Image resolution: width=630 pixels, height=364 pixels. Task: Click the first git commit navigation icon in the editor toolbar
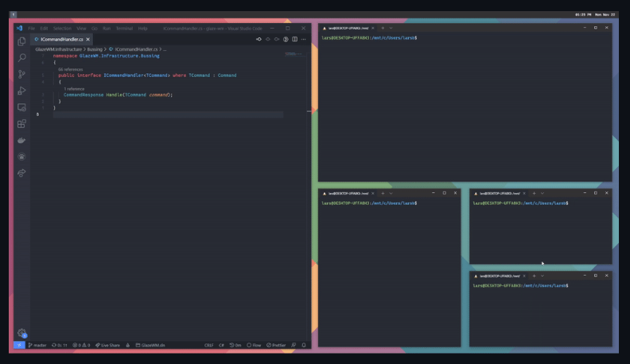259,39
